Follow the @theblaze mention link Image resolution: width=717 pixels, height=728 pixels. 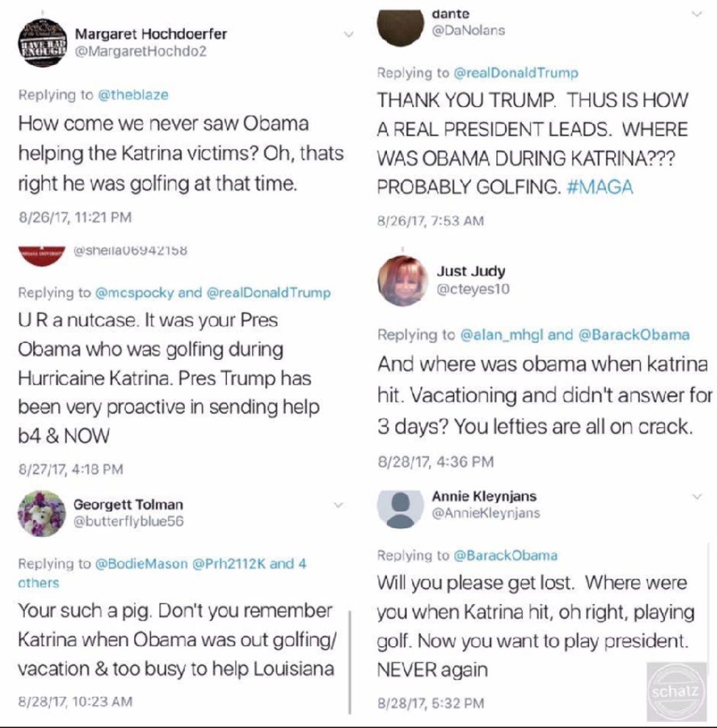pos(133,94)
